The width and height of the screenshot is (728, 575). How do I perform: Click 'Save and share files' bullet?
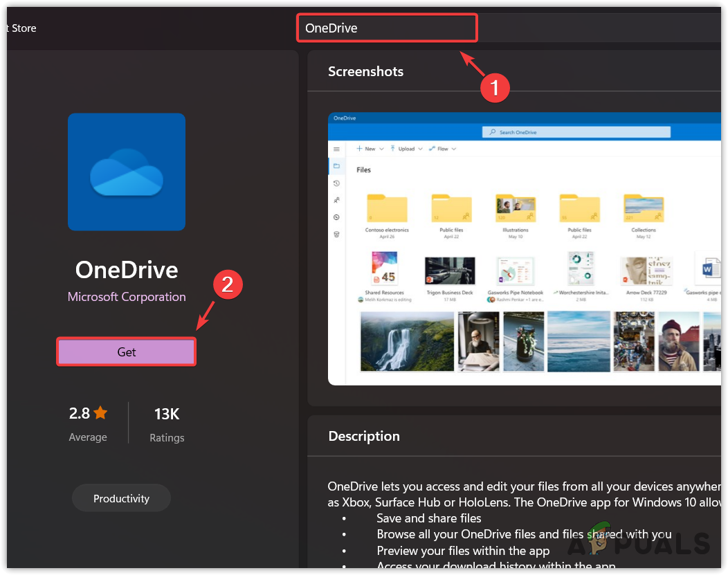pos(428,518)
